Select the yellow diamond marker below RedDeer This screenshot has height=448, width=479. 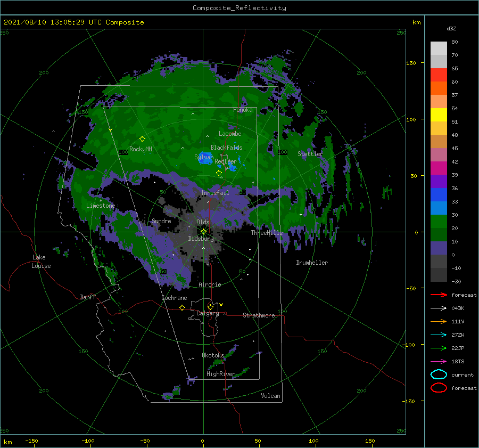coord(219,173)
